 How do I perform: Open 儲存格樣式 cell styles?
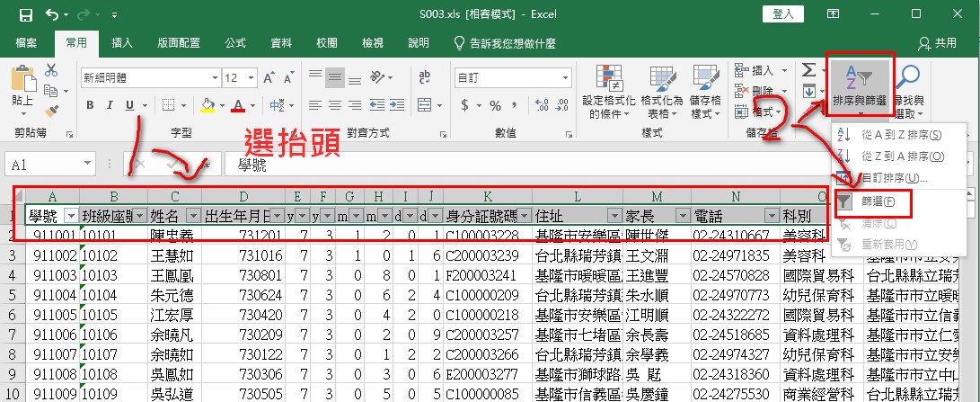[706, 92]
